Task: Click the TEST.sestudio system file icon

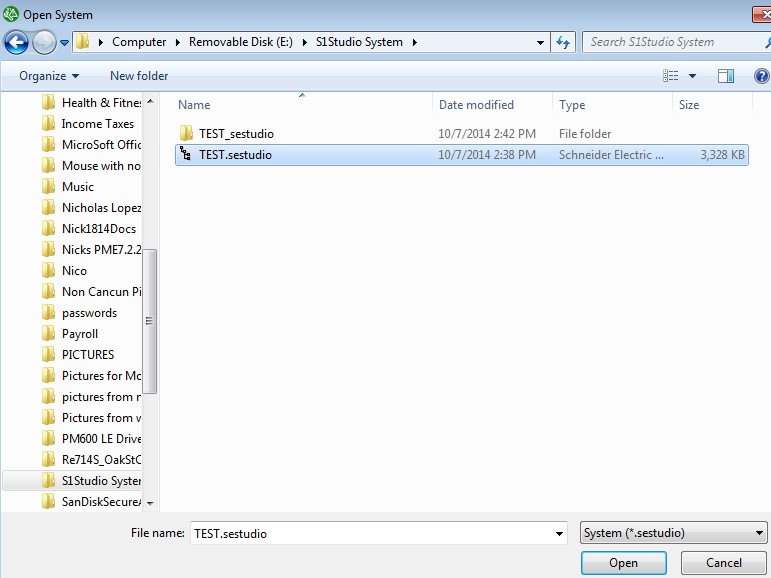Action: click(185, 154)
